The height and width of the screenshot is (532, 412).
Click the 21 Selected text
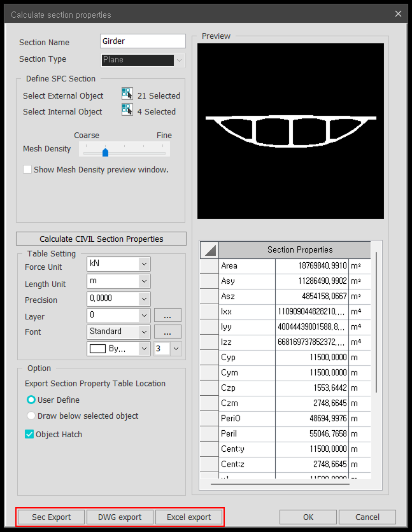(x=159, y=95)
